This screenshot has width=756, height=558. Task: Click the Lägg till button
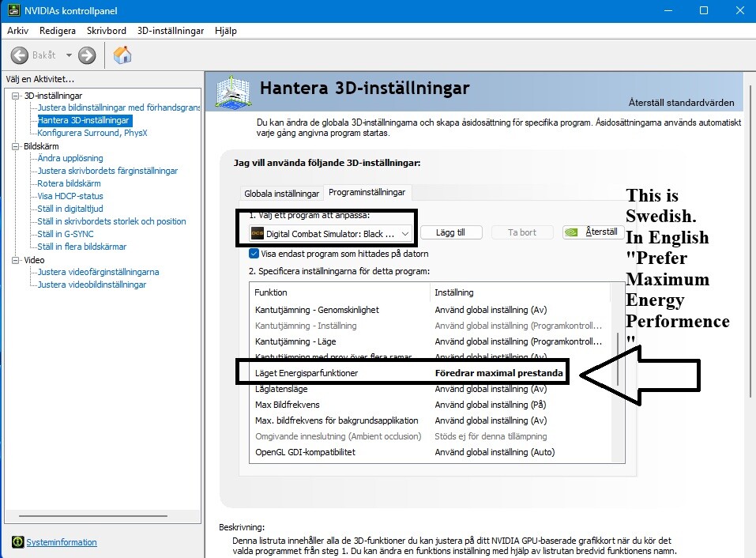[x=450, y=232]
